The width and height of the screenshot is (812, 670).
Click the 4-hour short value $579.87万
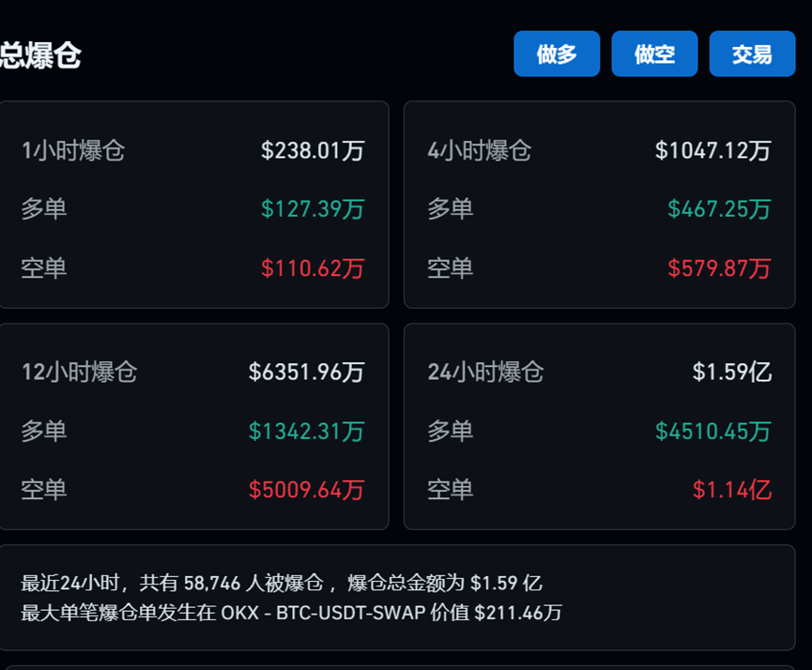click(719, 268)
